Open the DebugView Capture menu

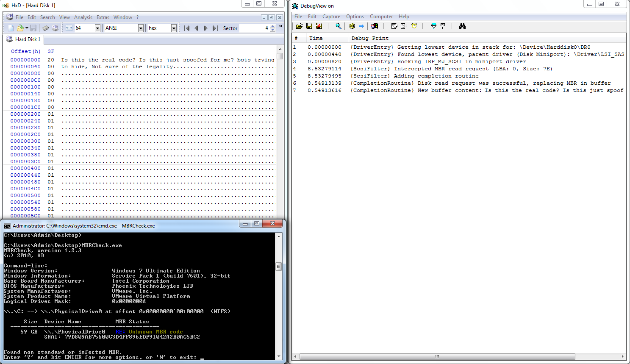pyautogui.click(x=331, y=17)
